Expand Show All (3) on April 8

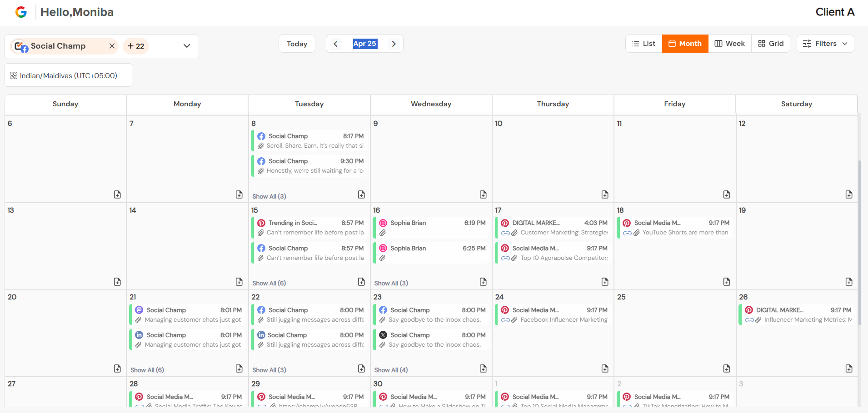point(269,196)
